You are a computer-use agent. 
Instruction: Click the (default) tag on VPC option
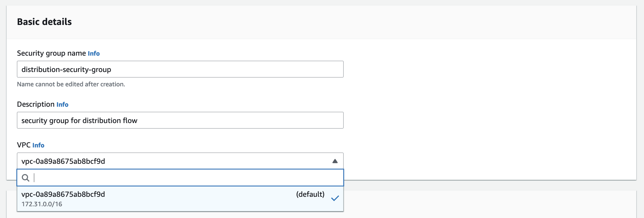[x=310, y=194]
